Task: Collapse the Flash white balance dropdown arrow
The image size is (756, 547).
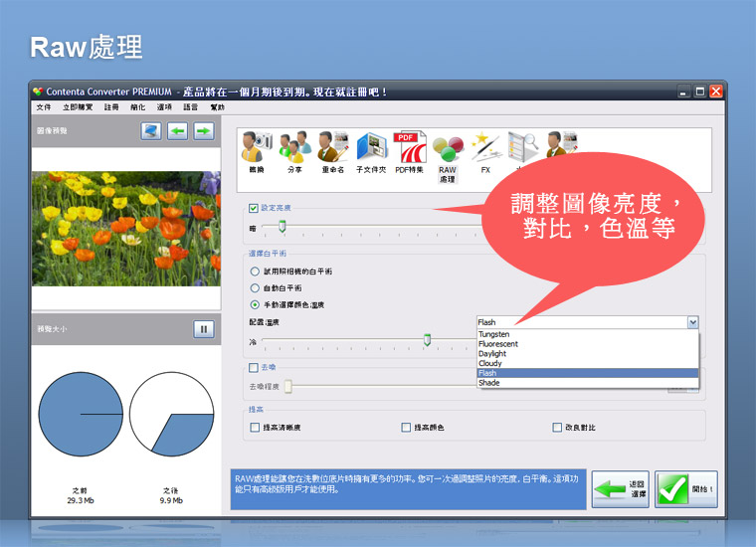Action: [693, 322]
